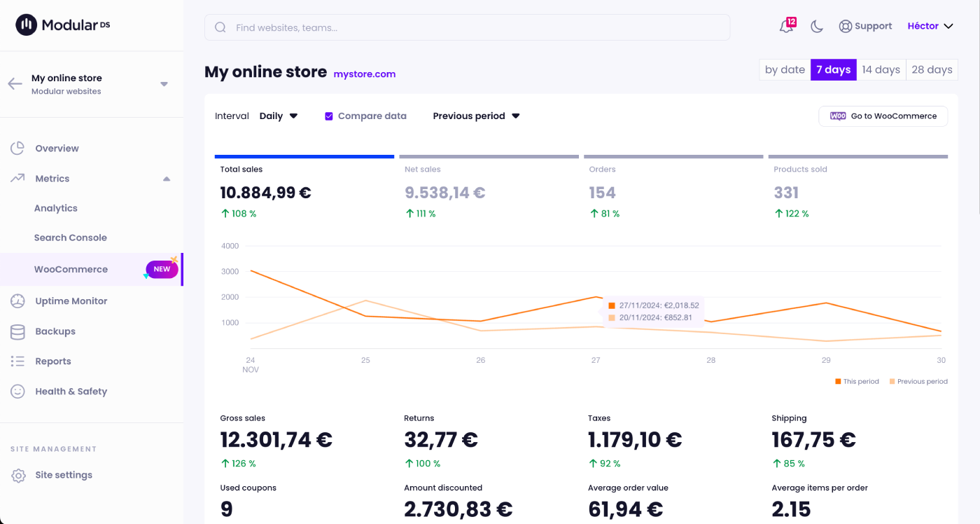Disable the Compare data checkbox

tap(329, 116)
